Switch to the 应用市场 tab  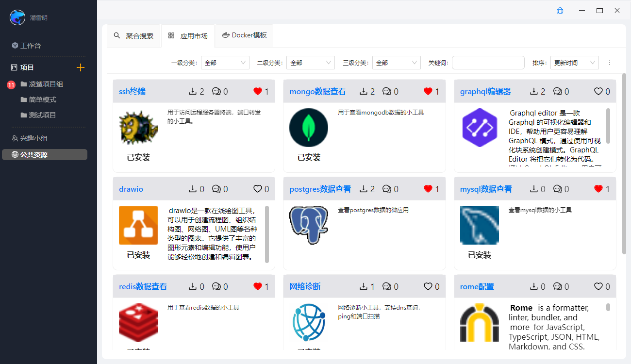[x=188, y=36]
